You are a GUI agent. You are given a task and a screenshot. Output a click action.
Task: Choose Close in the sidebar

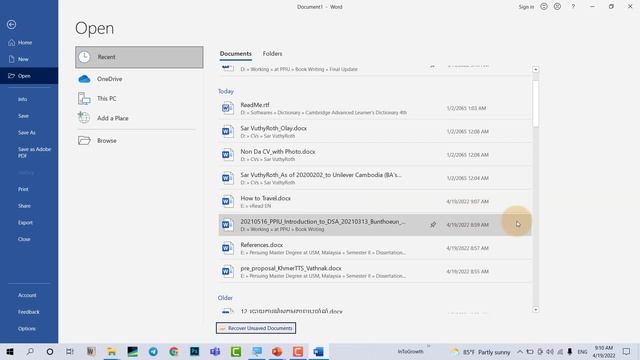[24, 239]
